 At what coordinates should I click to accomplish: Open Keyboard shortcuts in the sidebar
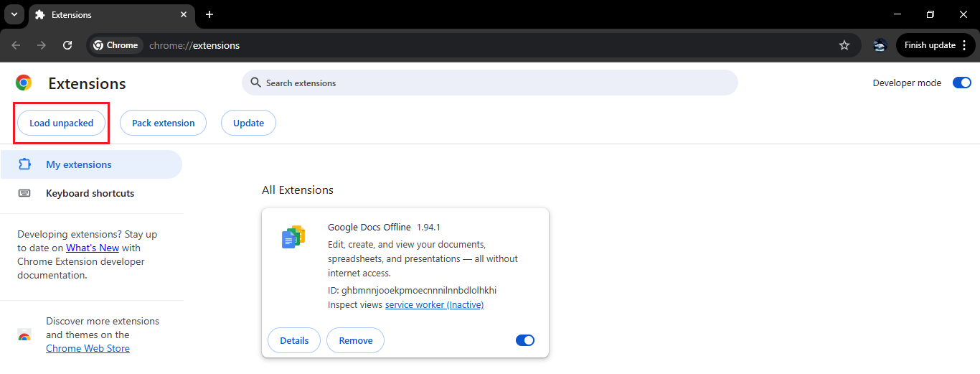(90, 193)
